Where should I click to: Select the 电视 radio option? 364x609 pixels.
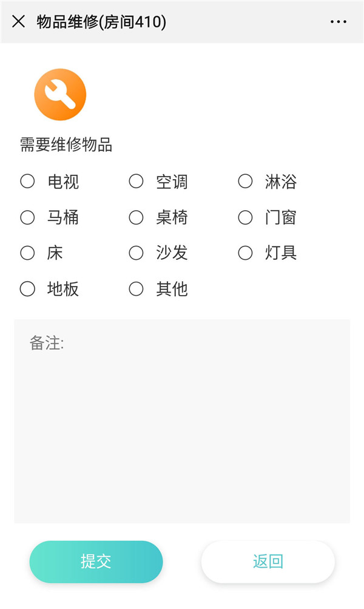28,182
